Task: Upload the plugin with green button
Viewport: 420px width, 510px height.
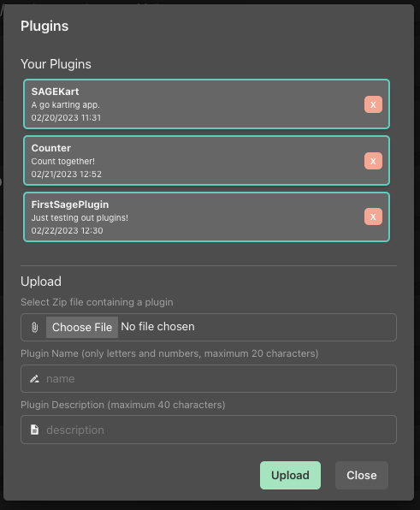Action: [290, 475]
